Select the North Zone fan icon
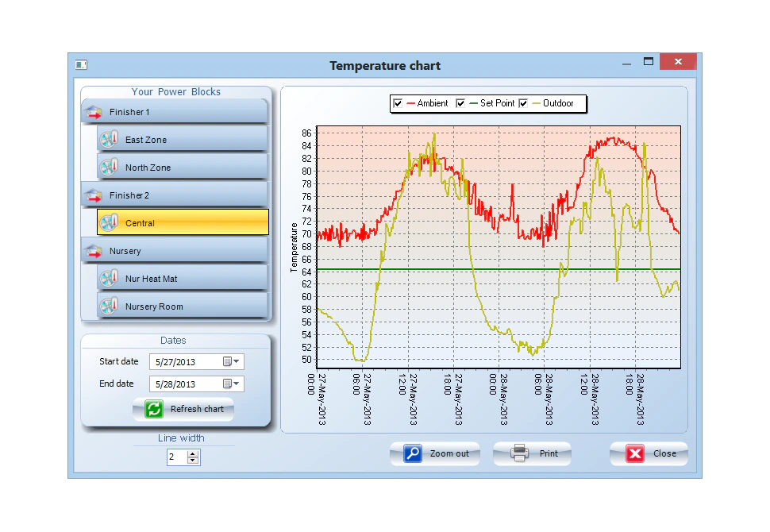Image resolution: width=770 pixels, height=532 pixels. pos(109,167)
